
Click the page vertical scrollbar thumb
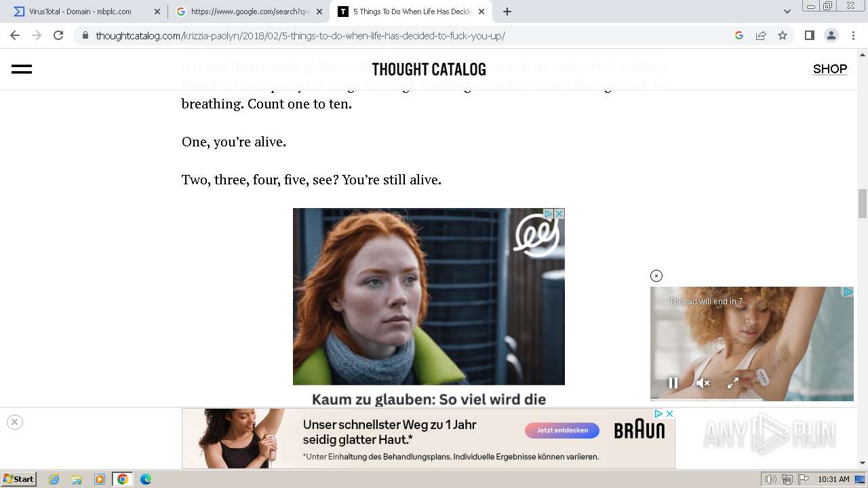(x=863, y=203)
